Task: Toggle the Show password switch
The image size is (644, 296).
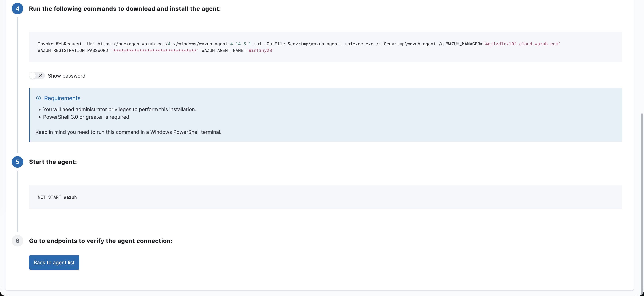Action: (x=37, y=76)
